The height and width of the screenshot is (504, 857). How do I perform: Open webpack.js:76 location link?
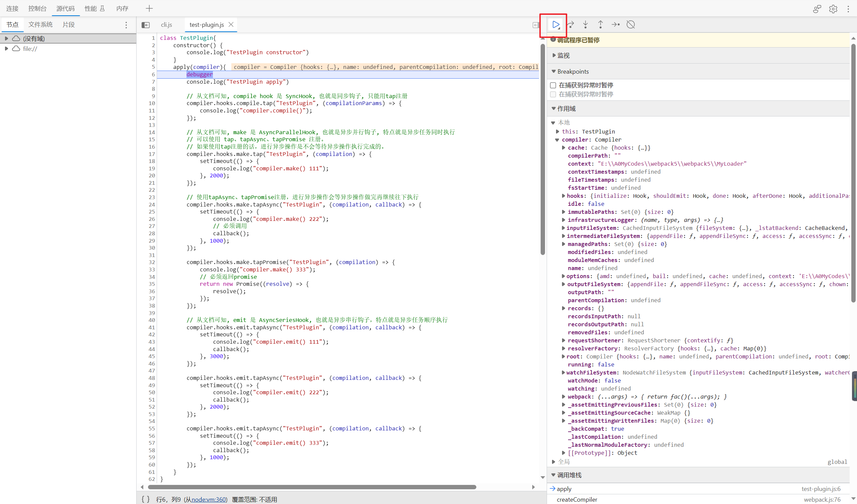(822, 499)
